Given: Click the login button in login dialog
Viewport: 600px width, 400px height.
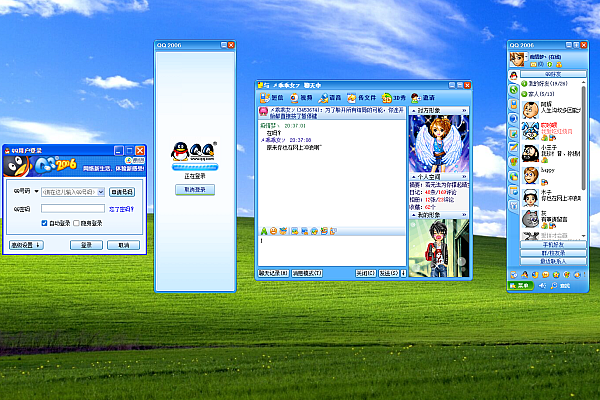Looking at the screenshot, I should click(86, 245).
